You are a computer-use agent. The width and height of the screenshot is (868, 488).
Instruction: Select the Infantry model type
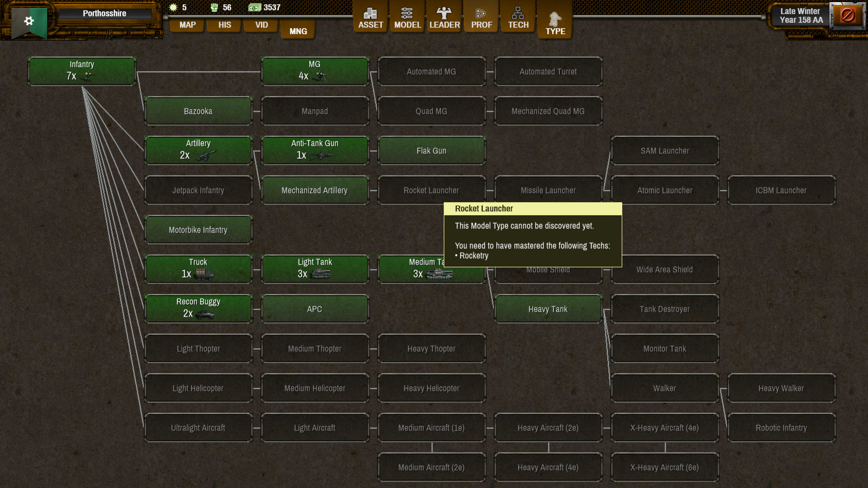click(82, 71)
